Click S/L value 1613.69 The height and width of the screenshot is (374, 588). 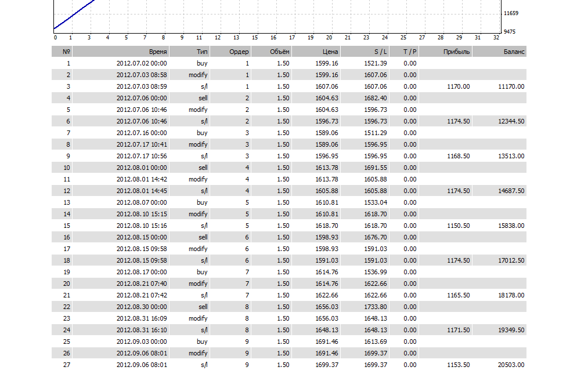[x=376, y=342]
